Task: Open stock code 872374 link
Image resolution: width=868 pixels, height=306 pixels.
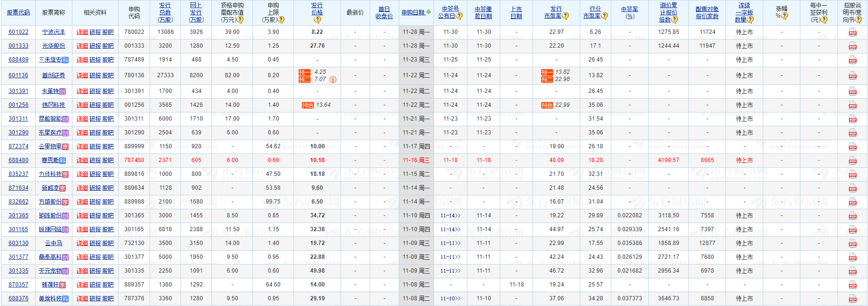Action: coord(19,146)
